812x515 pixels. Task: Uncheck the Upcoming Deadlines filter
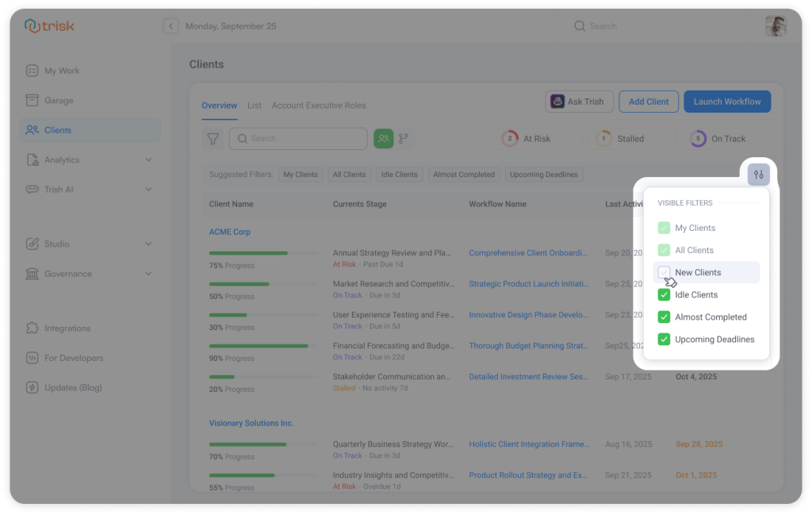click(x=664, y=339)
